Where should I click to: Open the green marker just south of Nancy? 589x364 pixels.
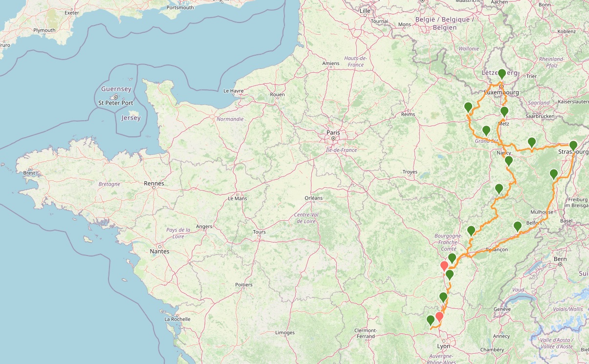pyautogui.click(x=508, y=161)
